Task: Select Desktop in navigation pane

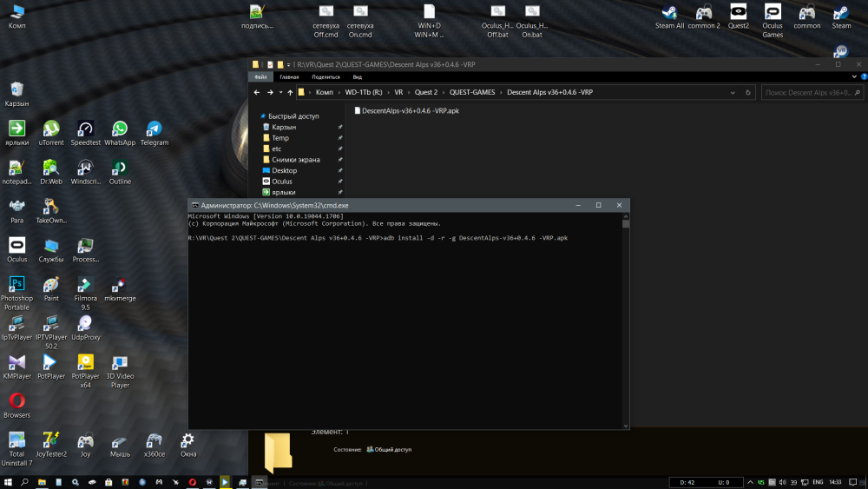Action: 284,170
